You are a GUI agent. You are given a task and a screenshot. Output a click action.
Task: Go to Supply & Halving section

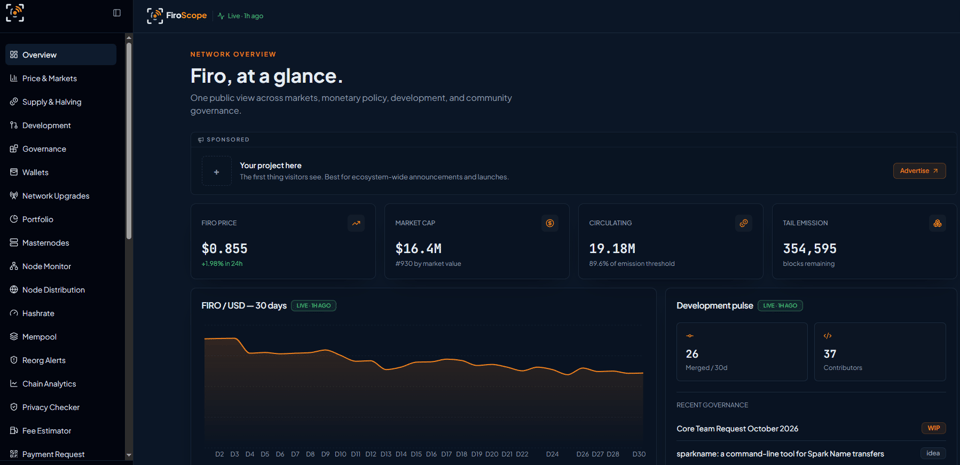click(61, 102)
